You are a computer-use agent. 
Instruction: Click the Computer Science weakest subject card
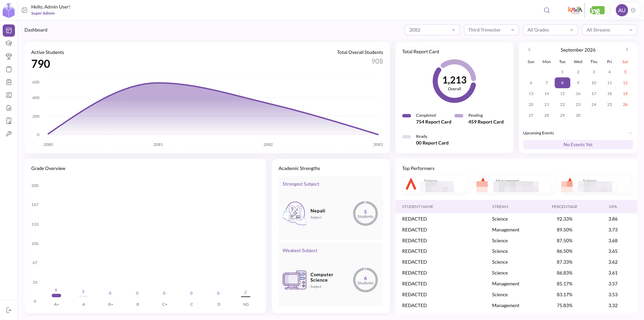point(331,275)
